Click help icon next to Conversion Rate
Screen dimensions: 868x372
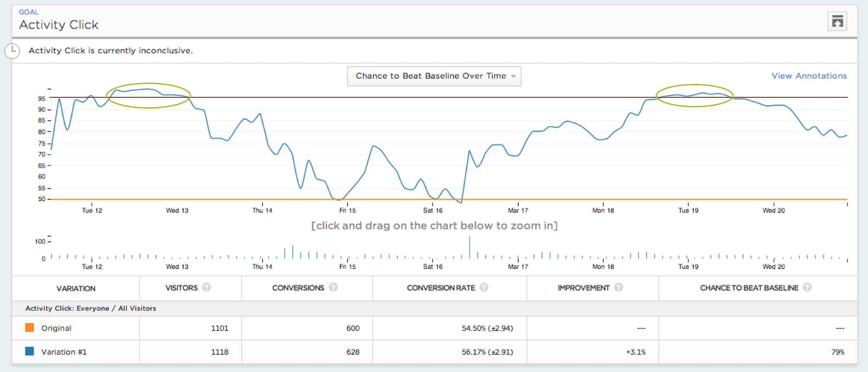pyautogui.click(x=484, y=287)
